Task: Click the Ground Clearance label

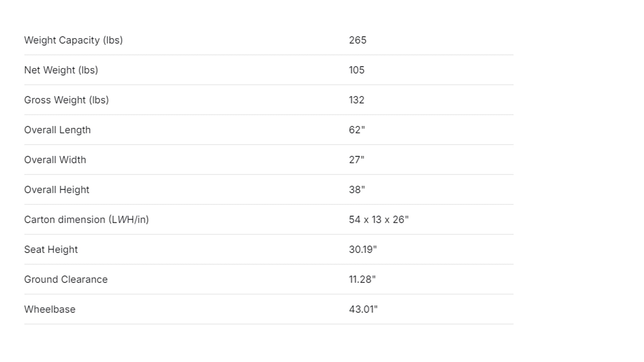Action: coord(66,279)
